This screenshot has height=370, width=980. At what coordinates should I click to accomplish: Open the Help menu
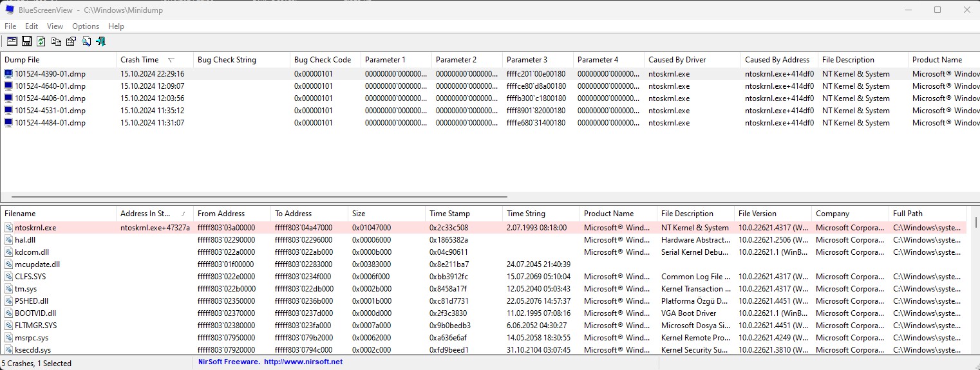click(x=117, y=26)
